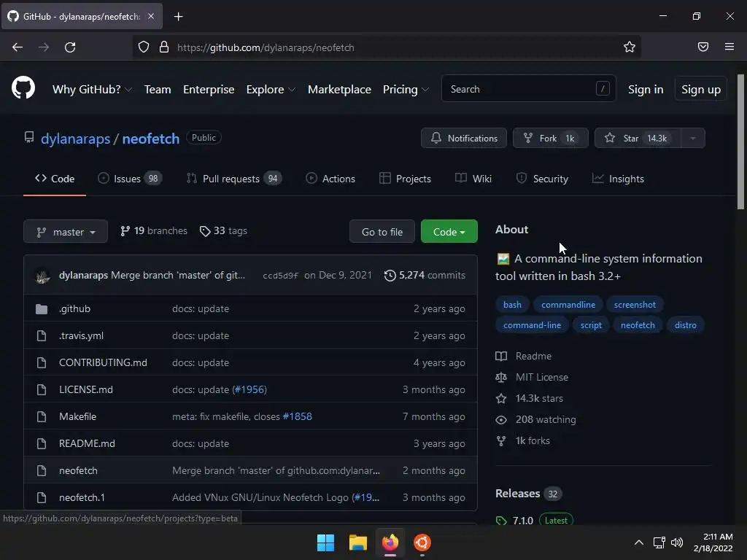
Task: Go back with the browser back arrow
Action: point(18,47)
